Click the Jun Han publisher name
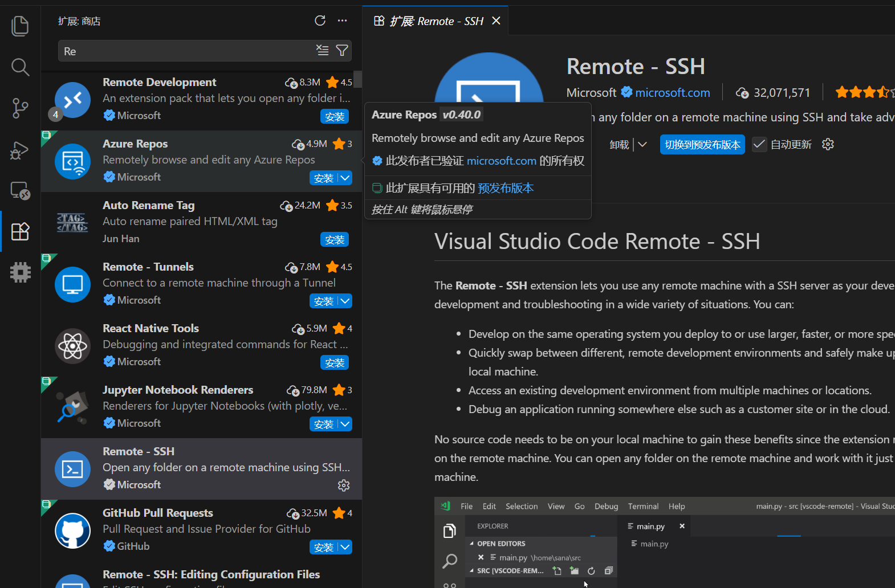The width and height of the screenshot is (895, 588). [x=121, y=239]
